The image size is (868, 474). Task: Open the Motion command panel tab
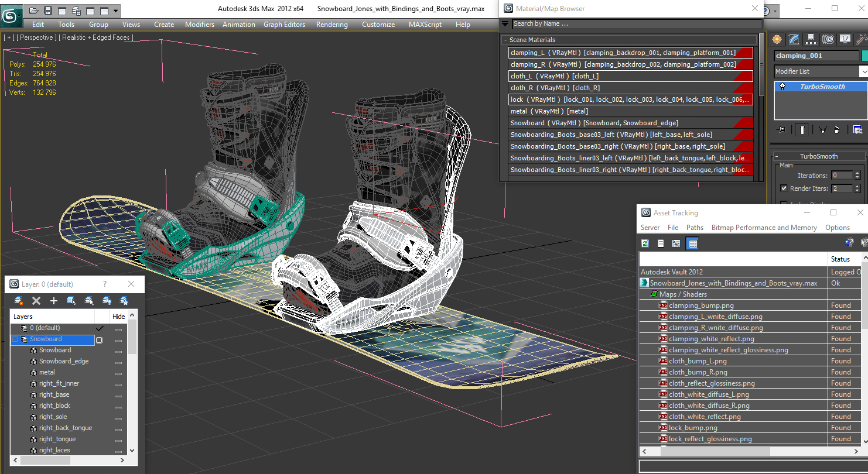(828, 39)
